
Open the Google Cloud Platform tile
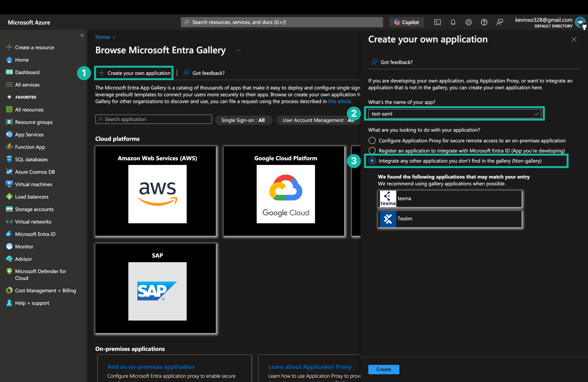click(x=284, y=191)
